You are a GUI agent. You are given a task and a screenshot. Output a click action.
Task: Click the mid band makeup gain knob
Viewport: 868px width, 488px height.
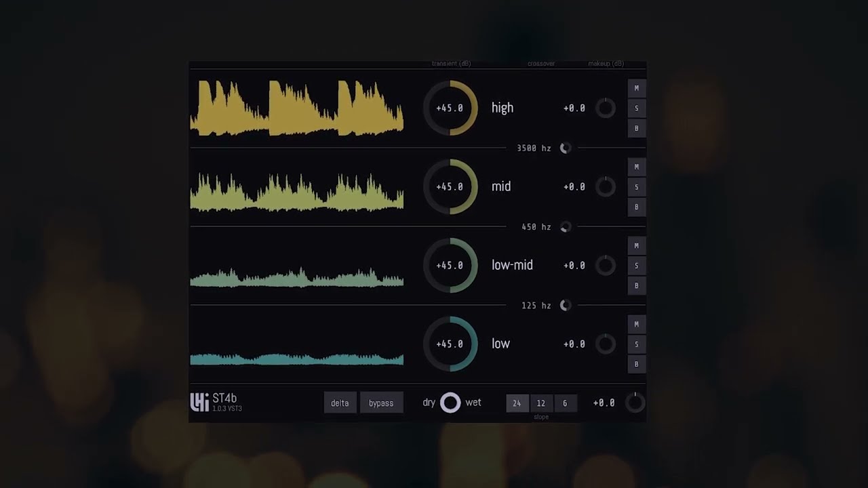pos(606,186)
